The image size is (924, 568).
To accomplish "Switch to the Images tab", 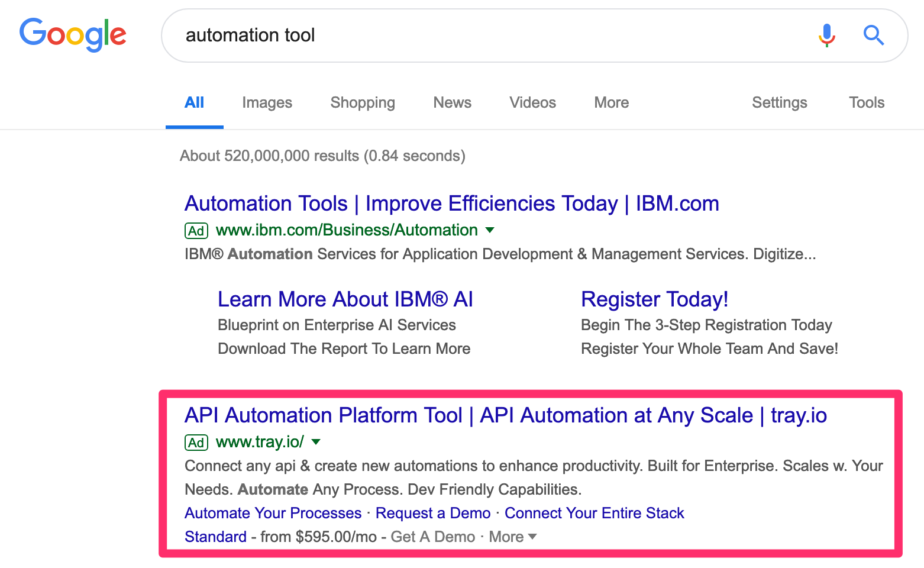I will pyautogui.click(x=267, y=103).
